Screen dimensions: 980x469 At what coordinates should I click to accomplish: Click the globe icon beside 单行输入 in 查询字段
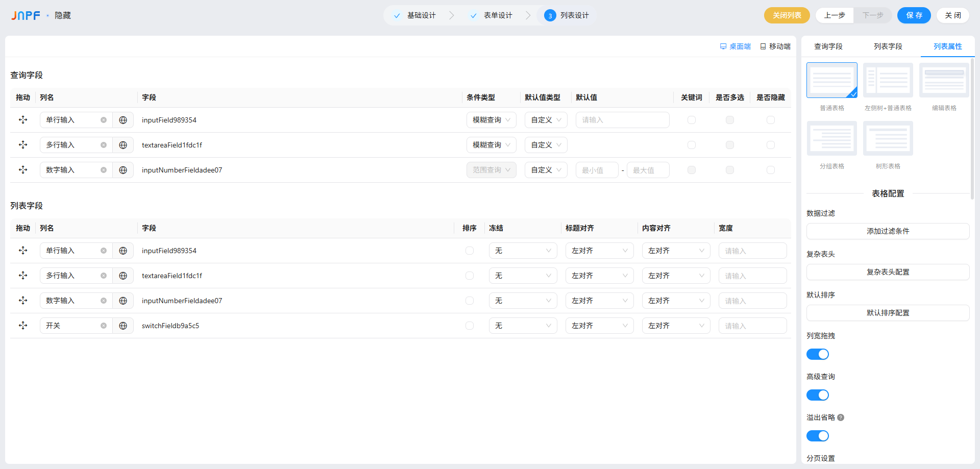123,120
